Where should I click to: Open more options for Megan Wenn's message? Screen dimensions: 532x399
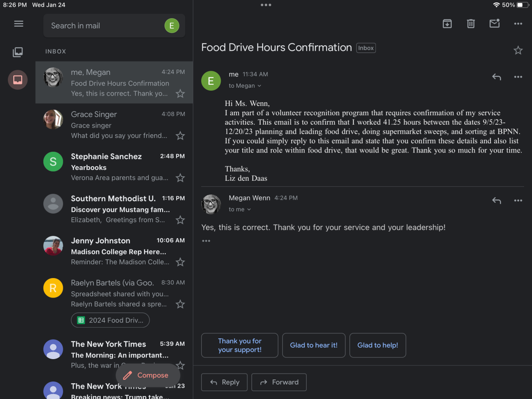518,201
